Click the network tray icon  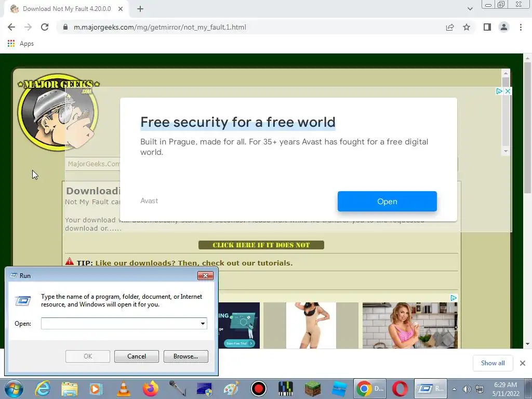(x=480, y=389)
